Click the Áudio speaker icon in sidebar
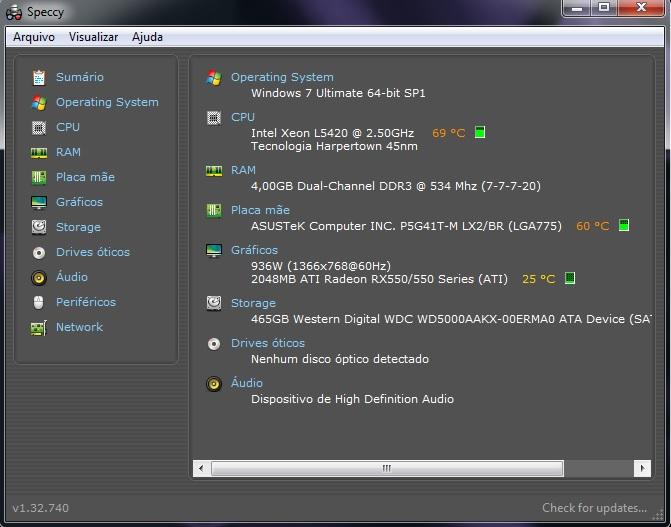 39,277
